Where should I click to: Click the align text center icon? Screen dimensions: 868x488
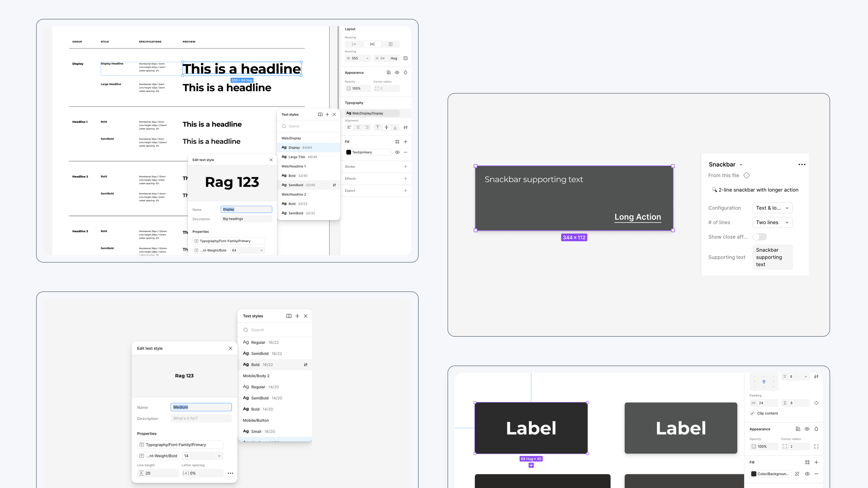[x=358, y=127]
